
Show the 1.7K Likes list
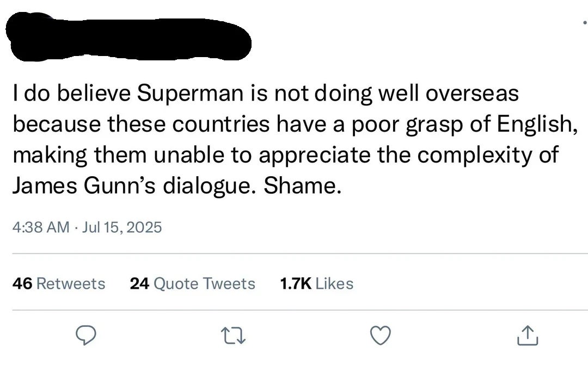point(317,283)
